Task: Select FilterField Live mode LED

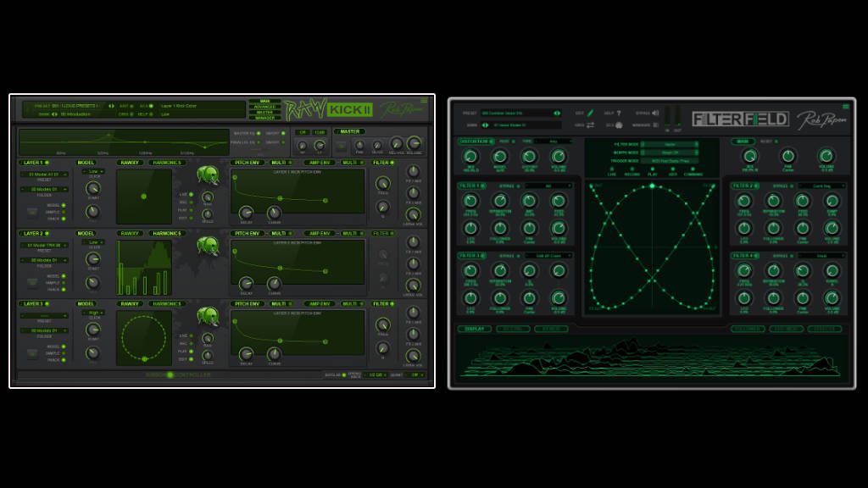Action: tap(612, 169)
